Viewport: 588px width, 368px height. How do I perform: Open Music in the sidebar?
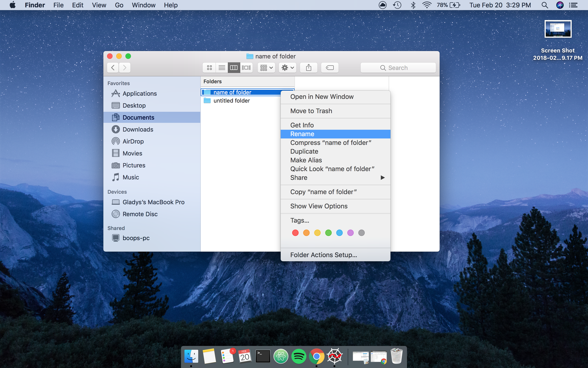[x=152, y=177]
